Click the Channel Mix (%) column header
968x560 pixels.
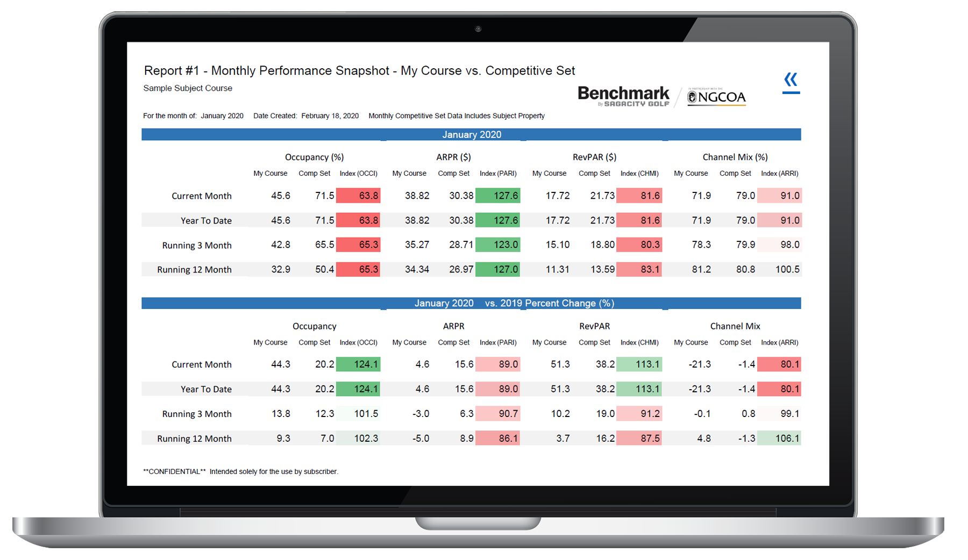(735, 157)
